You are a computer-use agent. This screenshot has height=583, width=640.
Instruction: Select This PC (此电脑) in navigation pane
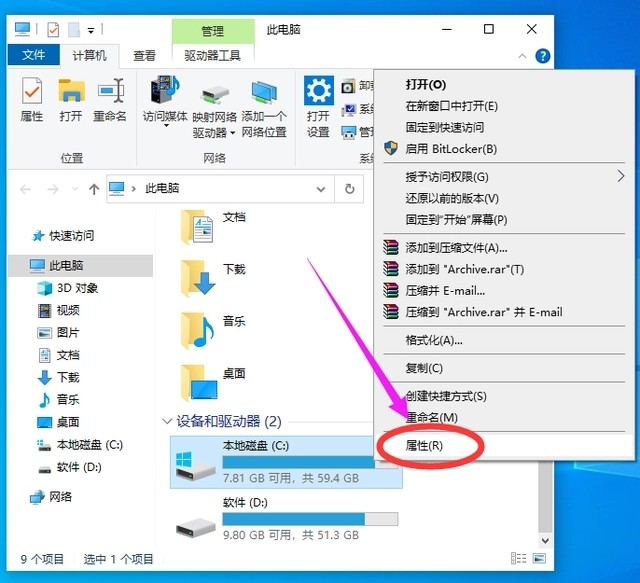(80, 266)
